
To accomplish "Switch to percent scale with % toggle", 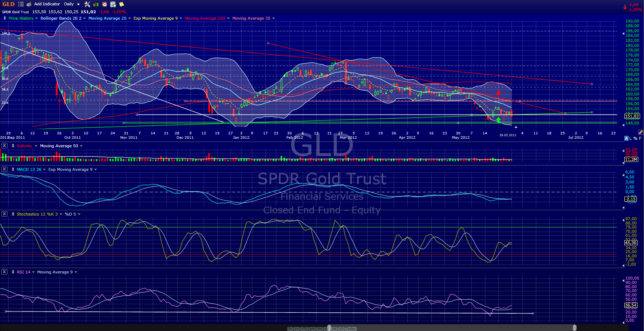I will coord(635,138).
